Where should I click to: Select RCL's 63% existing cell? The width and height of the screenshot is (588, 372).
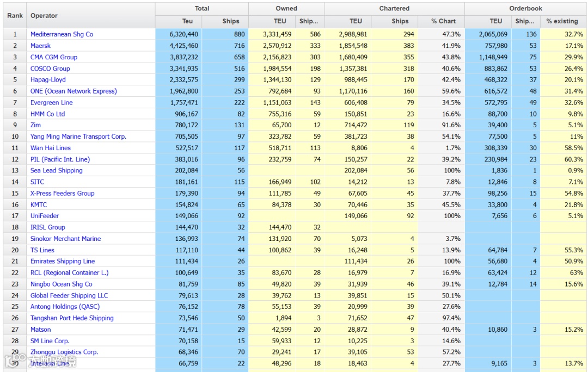click(x=563, y=272)
